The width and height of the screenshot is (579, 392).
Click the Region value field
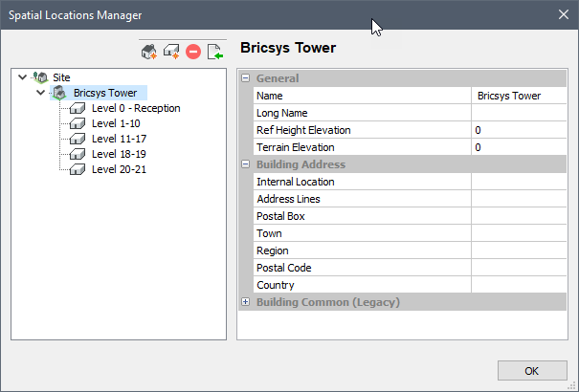pos(519,250)
